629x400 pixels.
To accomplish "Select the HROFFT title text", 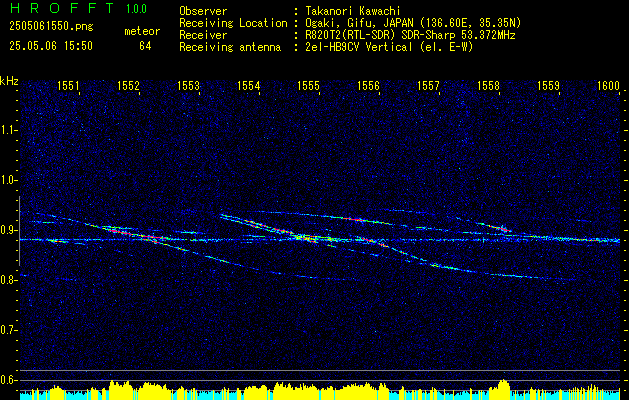I will [x=62, y=8].
